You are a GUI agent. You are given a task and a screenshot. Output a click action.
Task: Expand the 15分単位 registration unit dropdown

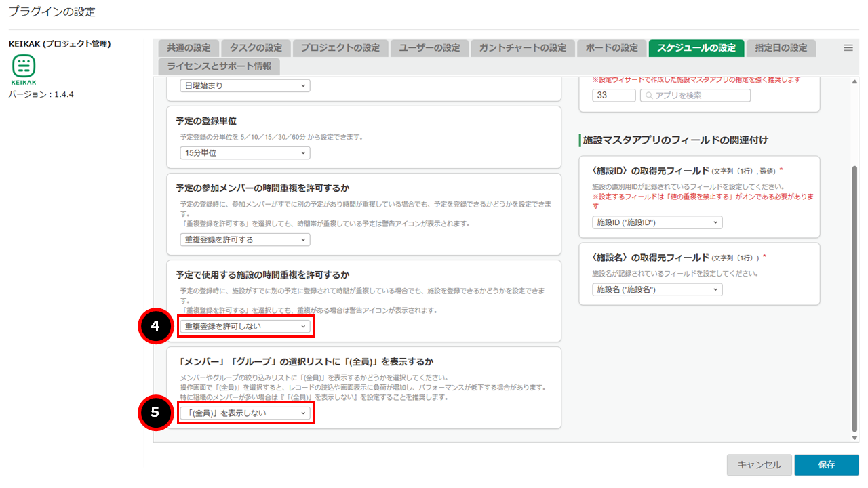(x=245, y=153)
